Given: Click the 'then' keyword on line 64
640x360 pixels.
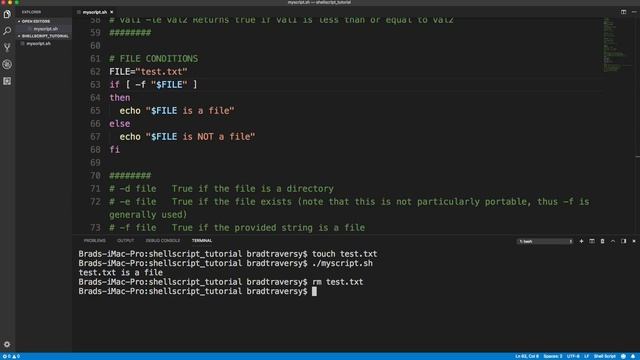Looking at the screenshot, I should point(120,98).
